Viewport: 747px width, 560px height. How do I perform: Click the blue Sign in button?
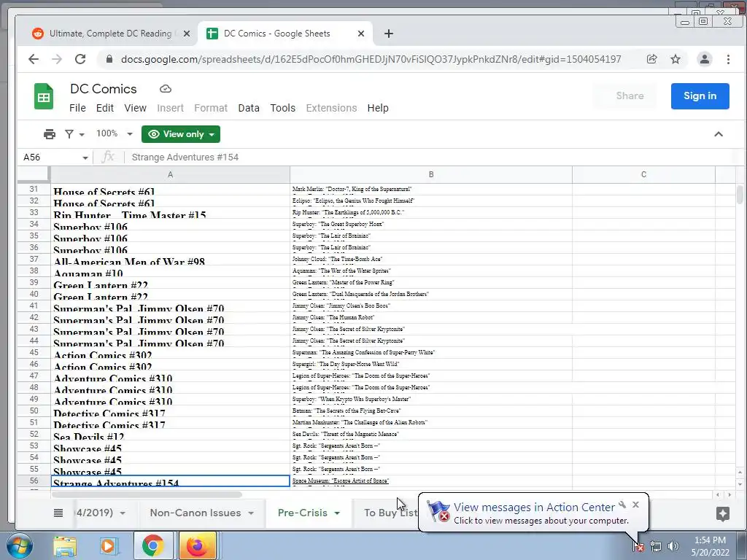[700, 96]
